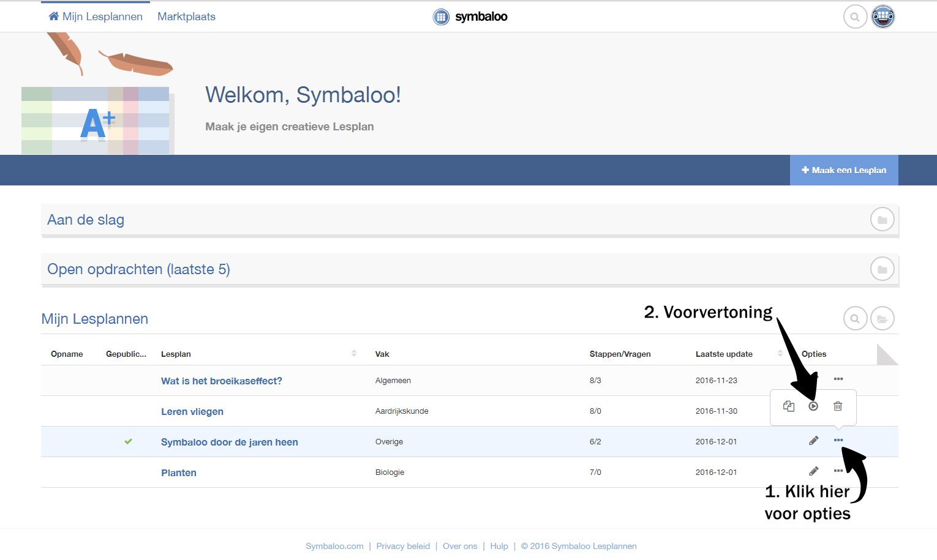
Task: Edit Symbaloo door de jaren heen with pencil
Action: (814, 441)
